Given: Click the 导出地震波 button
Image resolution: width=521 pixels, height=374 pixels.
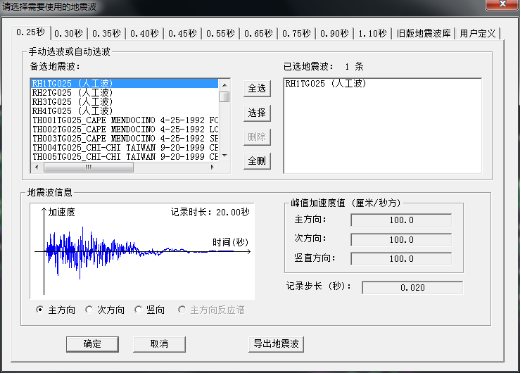Looking at the screenshot, I should point(276,344).
